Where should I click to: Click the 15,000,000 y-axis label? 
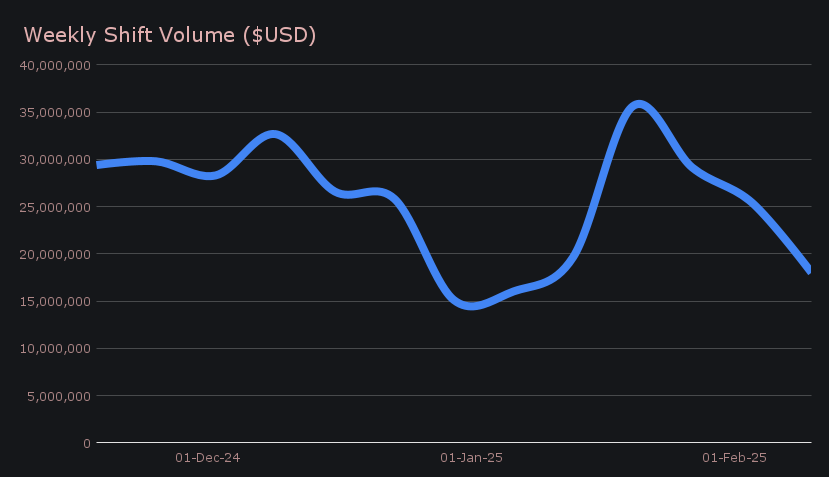pyautogui.click(x=55, y=301)
